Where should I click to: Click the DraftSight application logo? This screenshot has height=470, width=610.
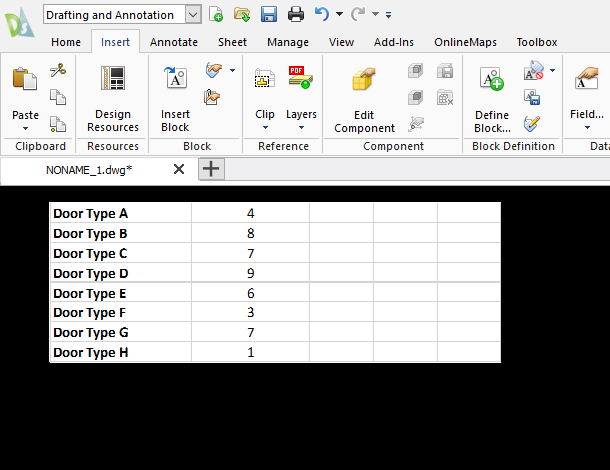19,23
